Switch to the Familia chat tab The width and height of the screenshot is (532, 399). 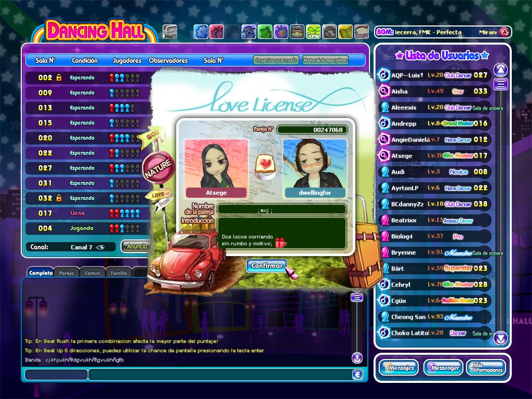[119, 273]
